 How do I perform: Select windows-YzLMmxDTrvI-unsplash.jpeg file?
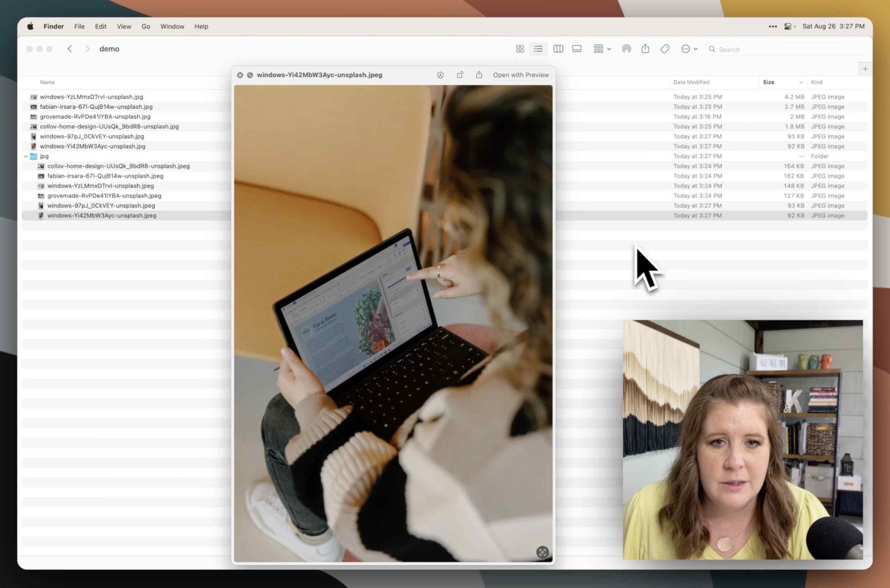pos(100,186)
